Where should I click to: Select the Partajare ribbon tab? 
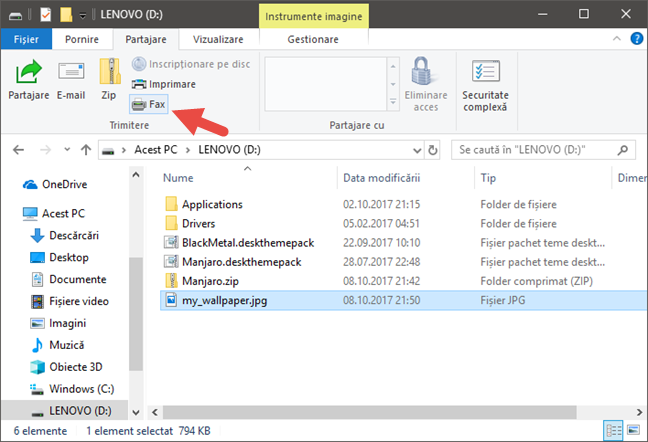click(x=146, y=39)
